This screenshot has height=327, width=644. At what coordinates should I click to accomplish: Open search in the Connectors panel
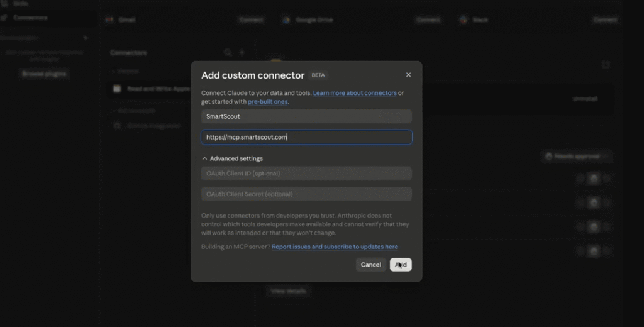(228, 53)
